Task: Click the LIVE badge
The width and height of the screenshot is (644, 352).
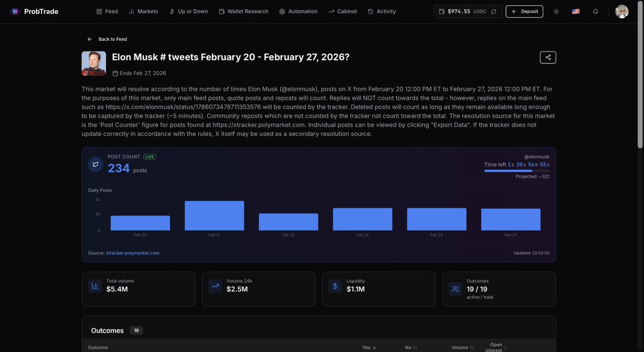Action: [150, 157]
